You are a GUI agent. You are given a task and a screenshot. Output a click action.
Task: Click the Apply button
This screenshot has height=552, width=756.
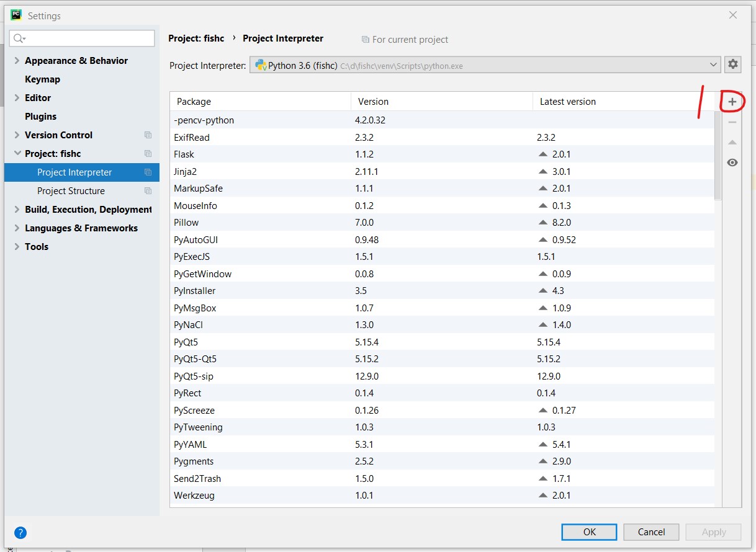pos(714,532)
